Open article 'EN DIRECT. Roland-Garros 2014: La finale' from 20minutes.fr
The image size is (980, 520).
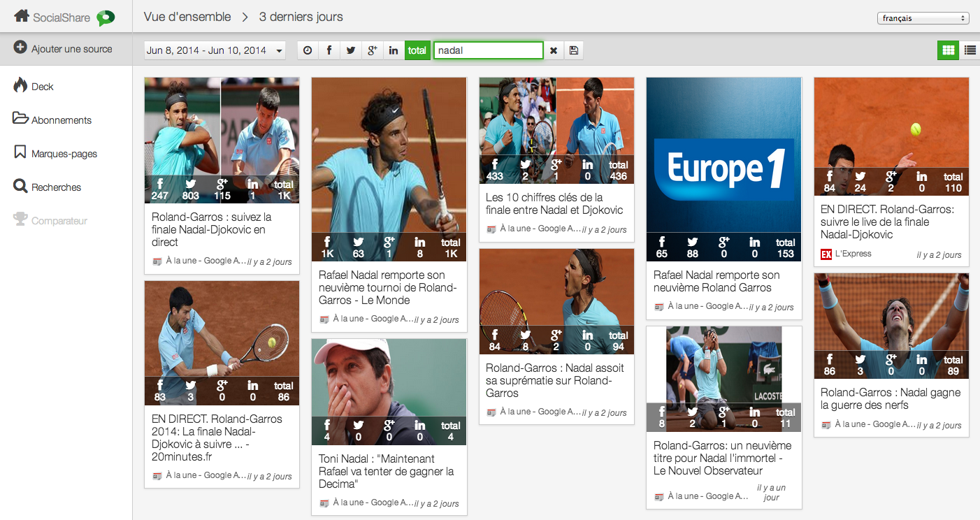click(x=217, y=438)
